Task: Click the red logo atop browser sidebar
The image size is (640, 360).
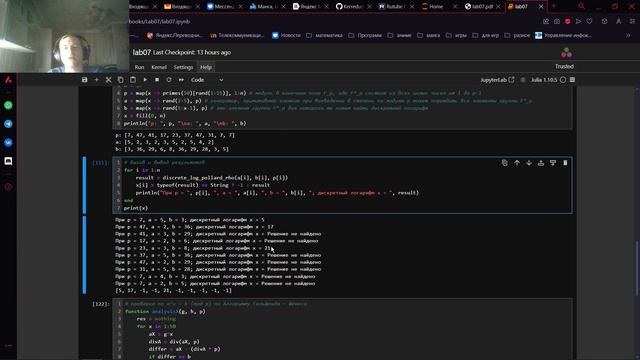Action: point(8,80)
